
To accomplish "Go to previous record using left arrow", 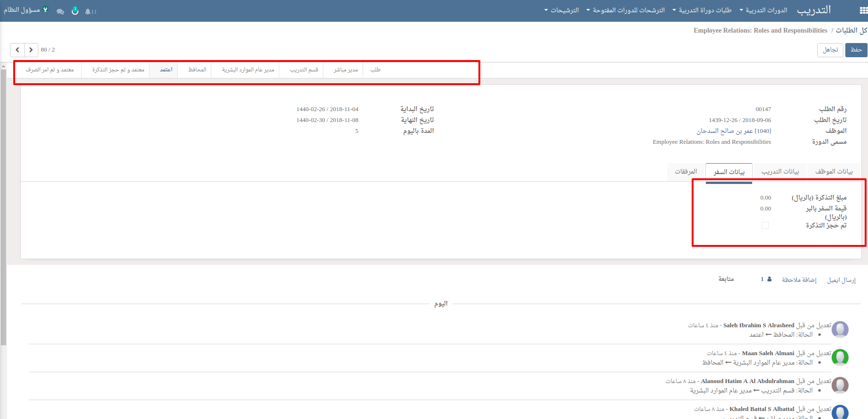I will 17,50.
